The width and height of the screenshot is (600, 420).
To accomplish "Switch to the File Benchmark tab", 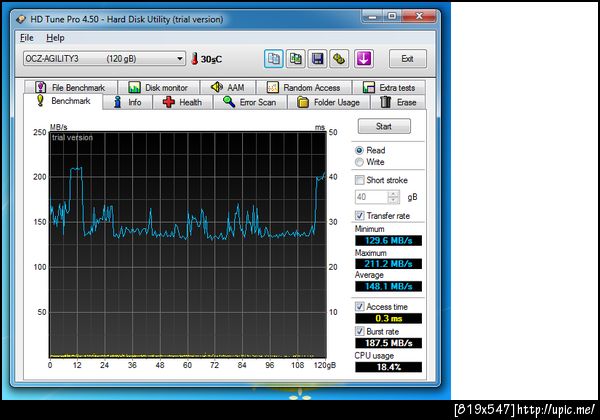I will click(x=70, y=88).
